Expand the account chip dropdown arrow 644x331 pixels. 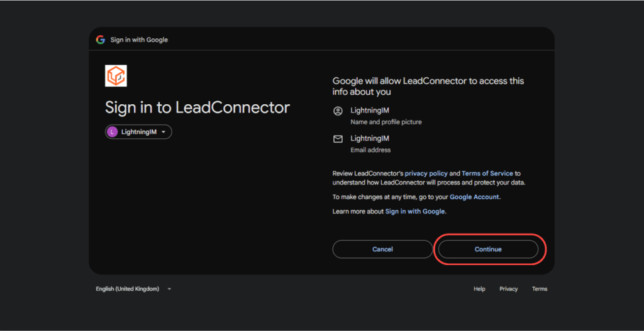(x=164, y=132)
